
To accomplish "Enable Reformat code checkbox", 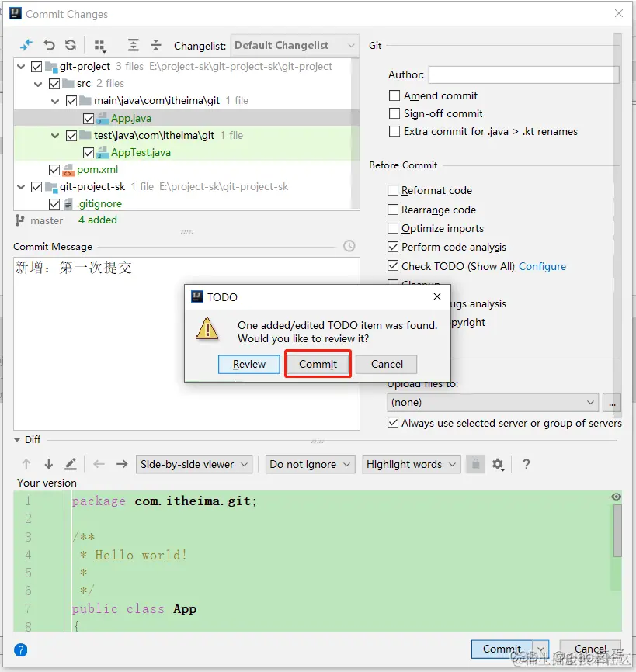I will pyautogui.click(x=393, y=190).
